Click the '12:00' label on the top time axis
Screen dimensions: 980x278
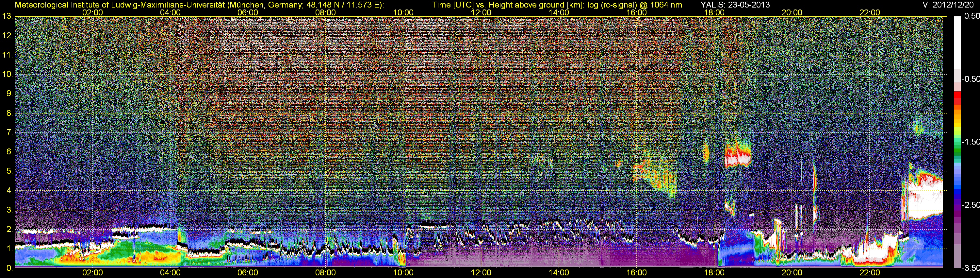481,12
